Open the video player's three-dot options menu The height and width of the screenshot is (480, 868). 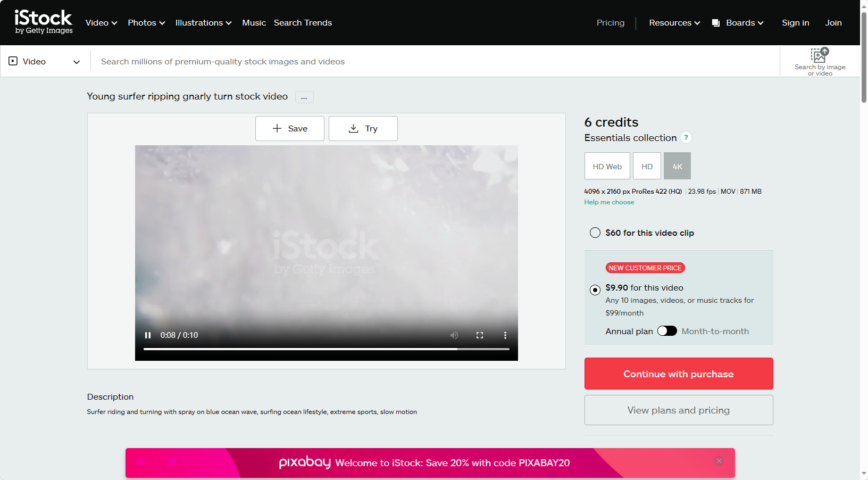tap(505, 335)
